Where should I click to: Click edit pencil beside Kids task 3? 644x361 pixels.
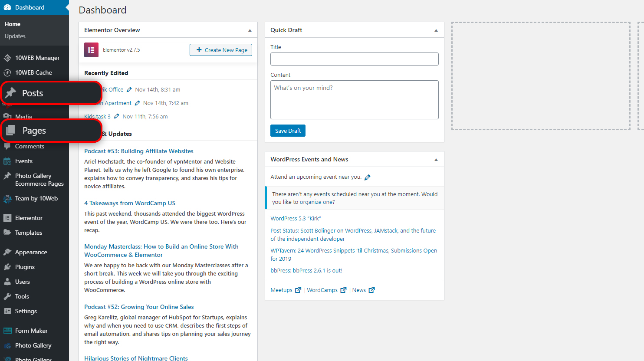coord(116,116)
